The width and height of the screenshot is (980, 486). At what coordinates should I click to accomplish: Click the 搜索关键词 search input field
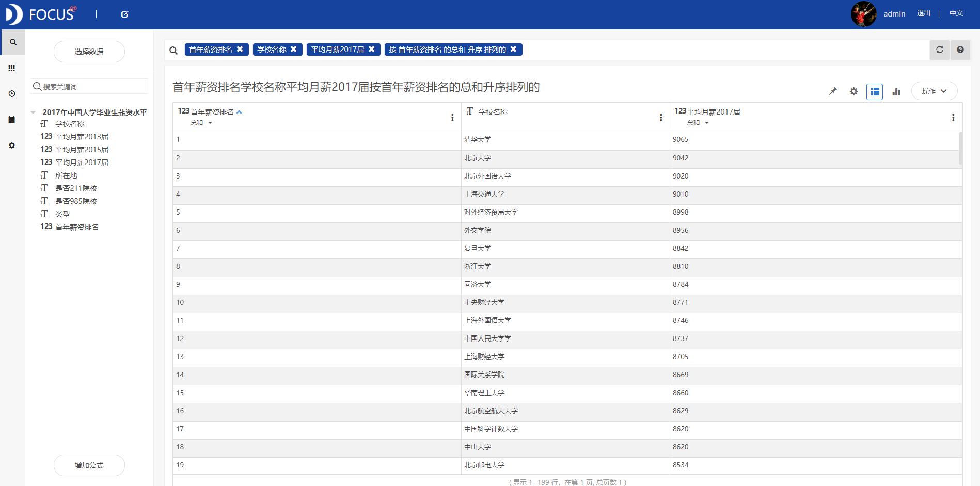[x=89, y=86]
